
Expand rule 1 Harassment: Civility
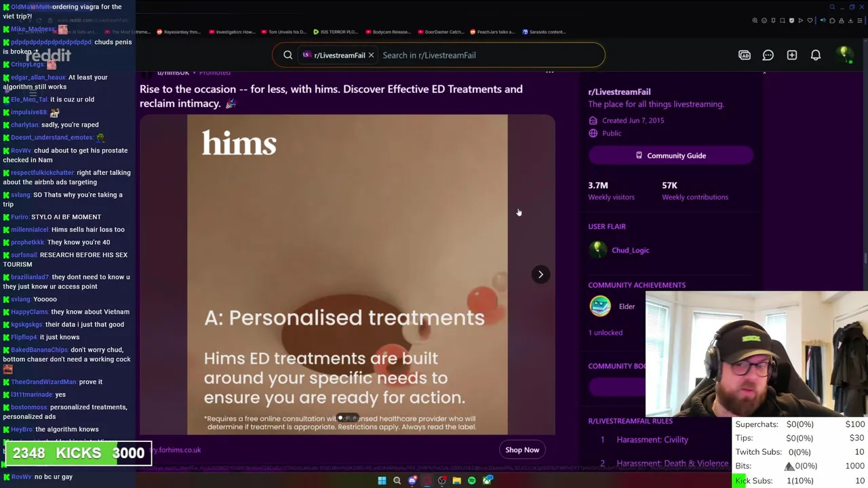(652, 439)
